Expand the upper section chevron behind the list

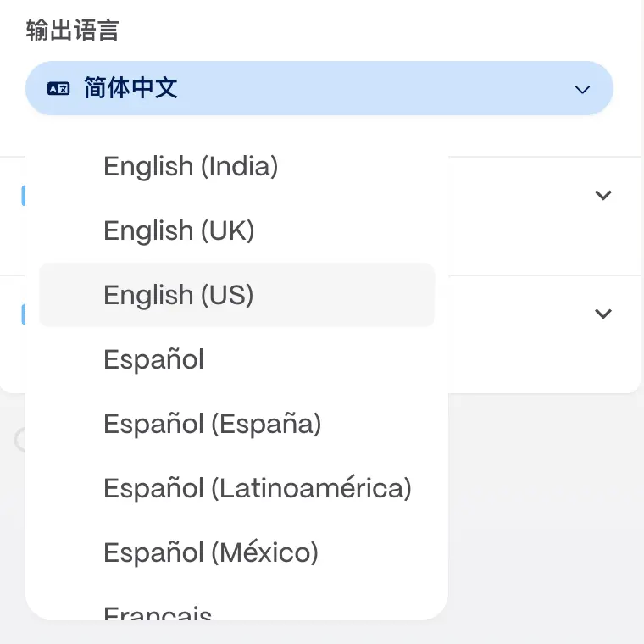click(x=603, y=195)
